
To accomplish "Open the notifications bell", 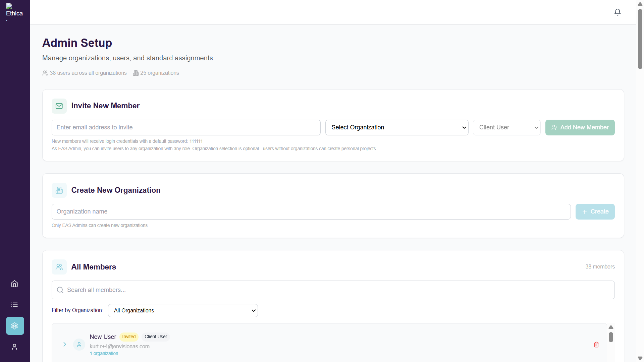I will coord(618,12).
